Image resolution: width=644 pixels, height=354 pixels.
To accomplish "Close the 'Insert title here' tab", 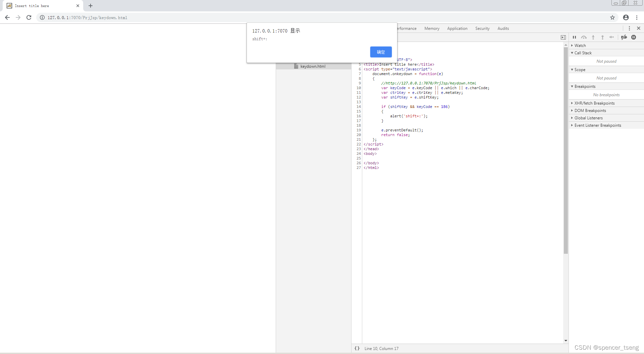I will [x=78, y=6].
